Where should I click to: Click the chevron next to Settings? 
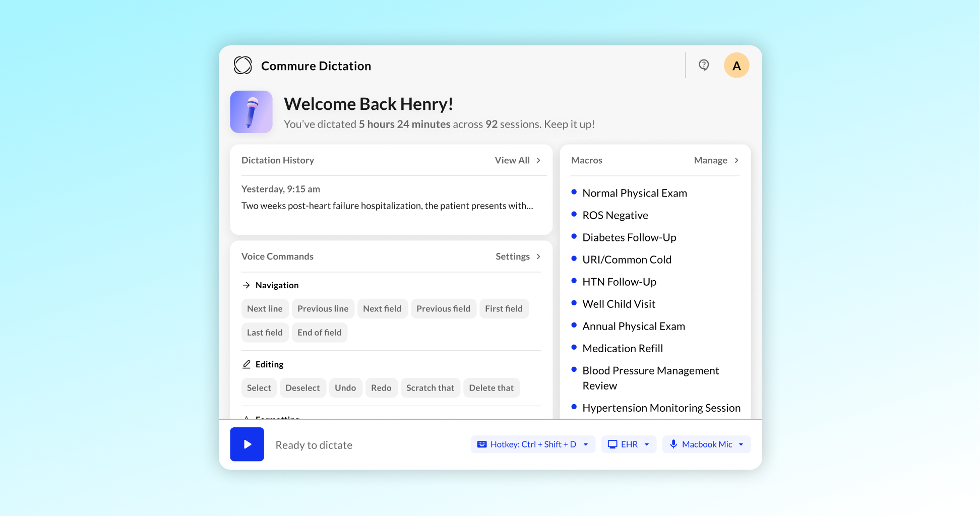pos(538,256)
